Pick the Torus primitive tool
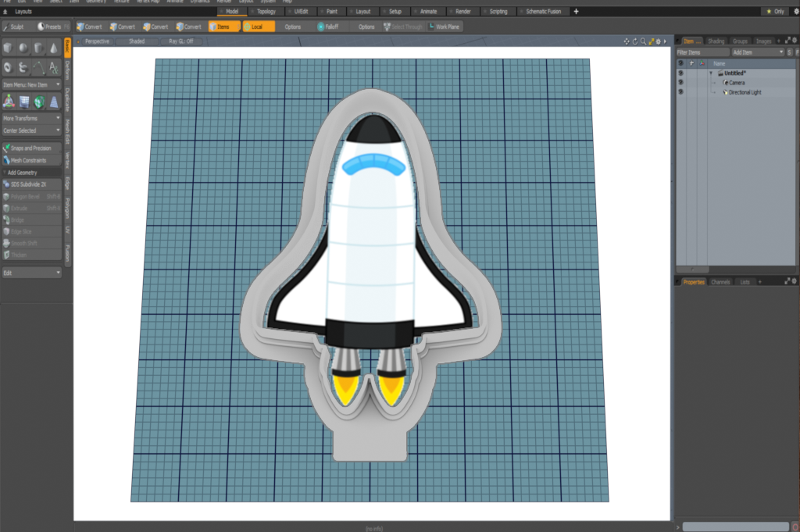This screenshot has width=800, height=532. 8,67
